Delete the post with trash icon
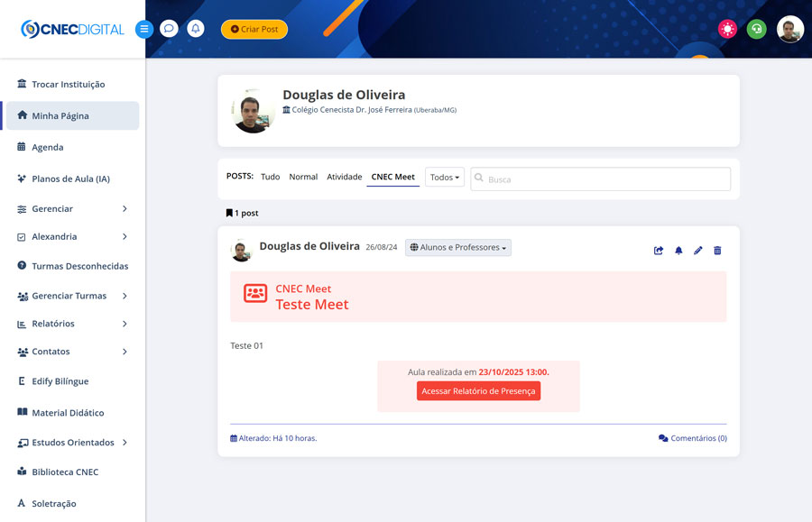This screenshot has height=522, width=812. [717, 251]
